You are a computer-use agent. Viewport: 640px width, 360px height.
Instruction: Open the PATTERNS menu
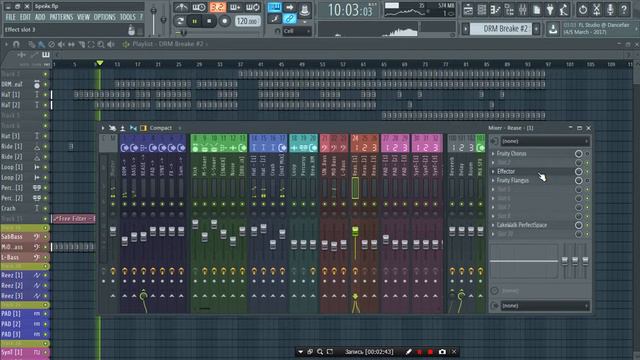[61, 17]
